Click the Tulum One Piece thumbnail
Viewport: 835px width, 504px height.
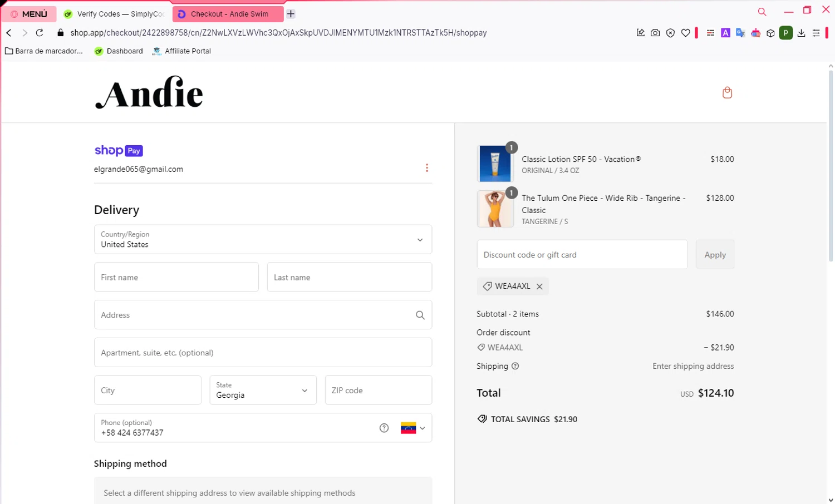coord(495,209)
